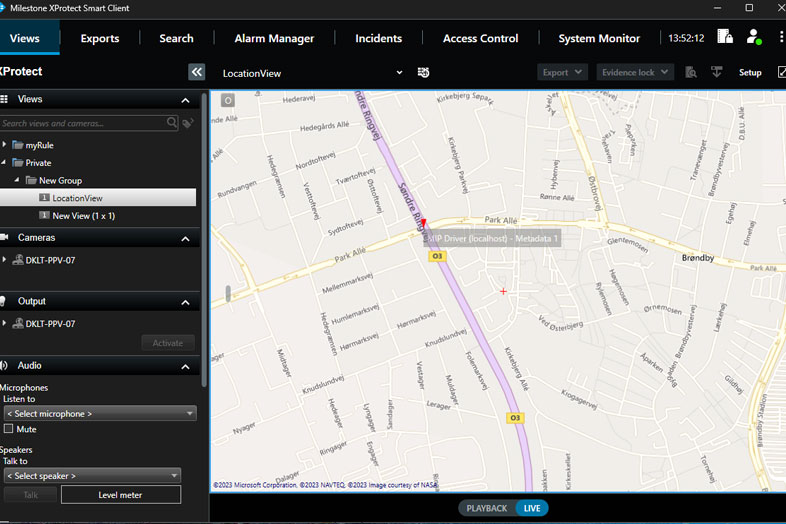Click the search recordings icon near Setup
The image size is (786, 524).
pos(691,73)
